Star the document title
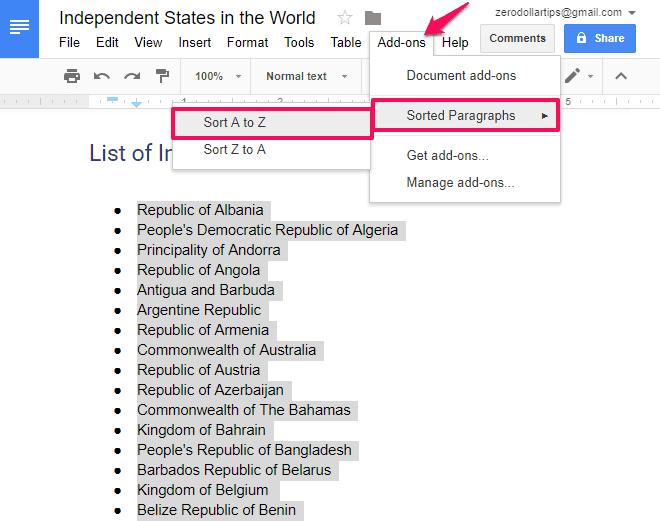Image resolution: width=660 pixels, height=521 pixels. [x=345, y=18]
